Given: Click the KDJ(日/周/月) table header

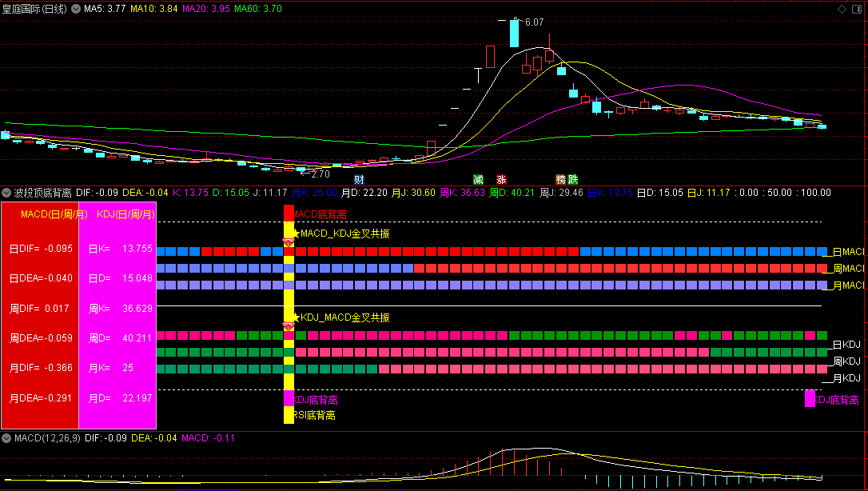Looking at the screenshot, I should click(125, 214).
